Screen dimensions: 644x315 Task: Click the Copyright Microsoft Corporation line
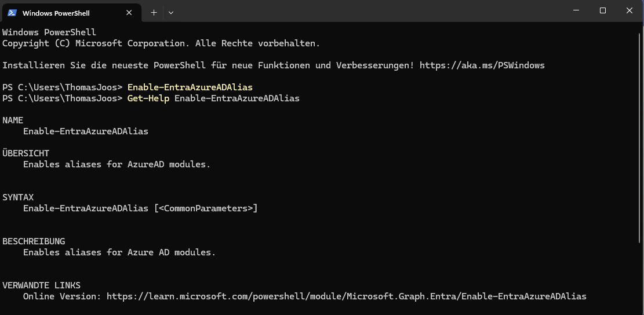pyautogui.click(x=161, y=43)
